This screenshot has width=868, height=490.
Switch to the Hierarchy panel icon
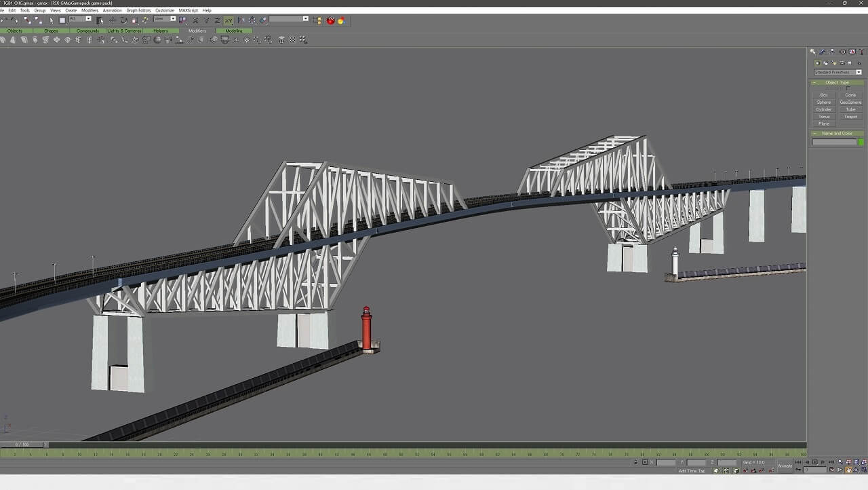(832, 52)
